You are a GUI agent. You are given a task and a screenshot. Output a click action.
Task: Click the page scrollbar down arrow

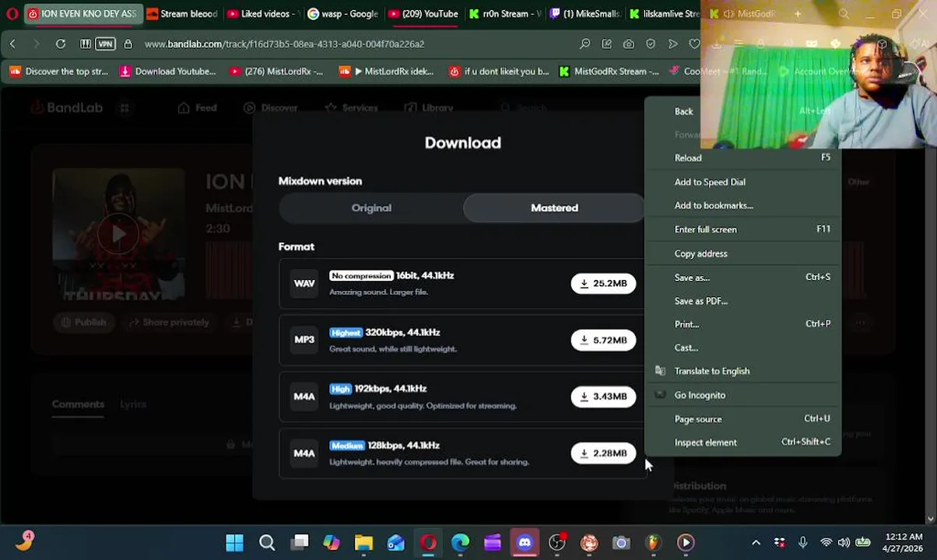coord(931,519)
